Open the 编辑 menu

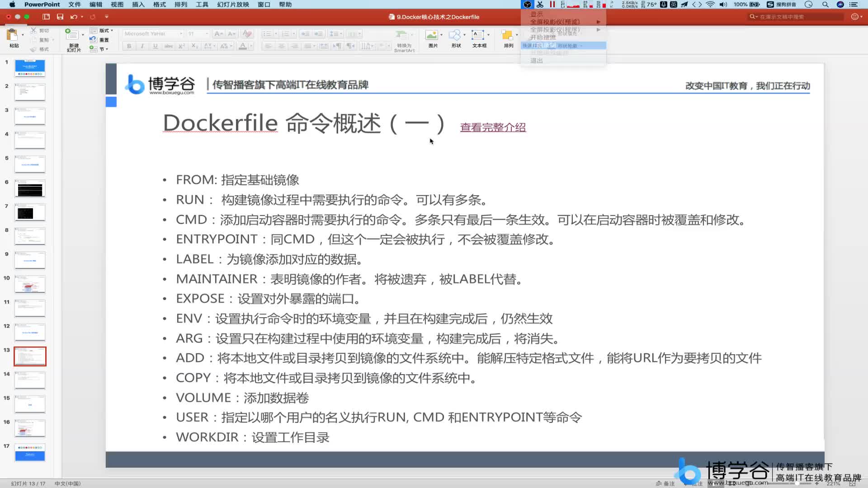(x=96, y=5)
